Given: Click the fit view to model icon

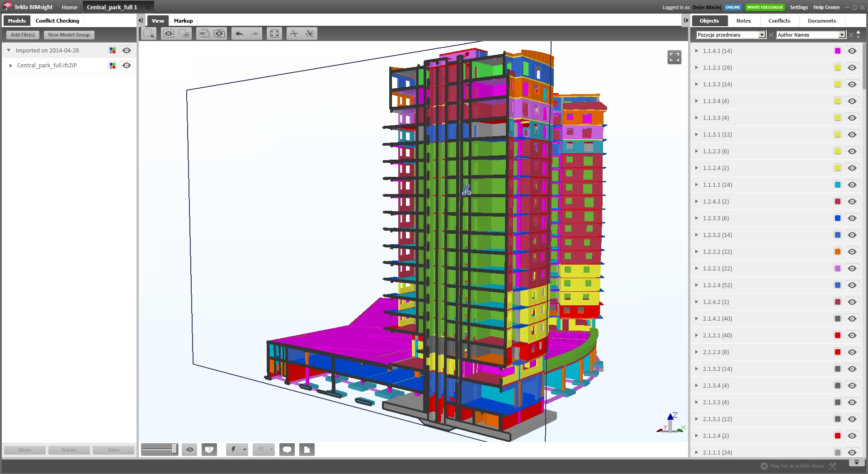Looking at the screenshot, I should coord(274,33).
